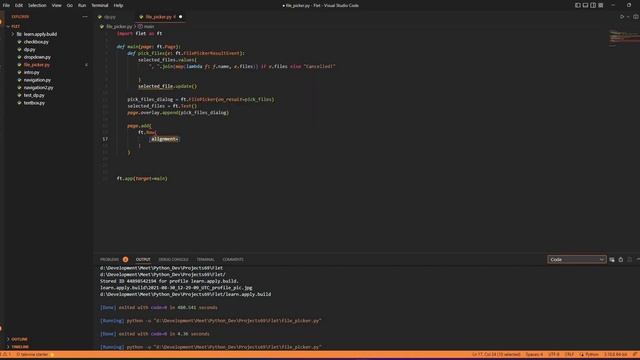The image size is (640, 360).
Task: Click Ln 17 cursor position status item
Action: [x=496, y=355]
